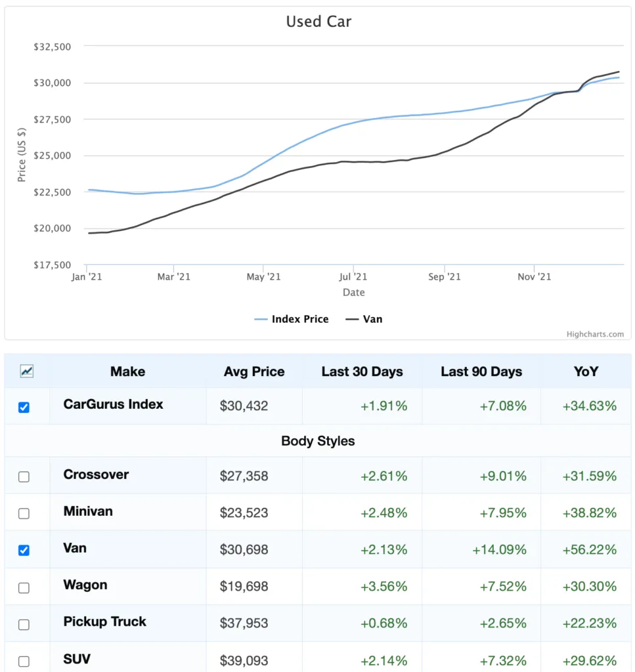The height and width of the screenshot is (672, 635).
Task: Select the Body Styles section header
Action: pos(318,441)
